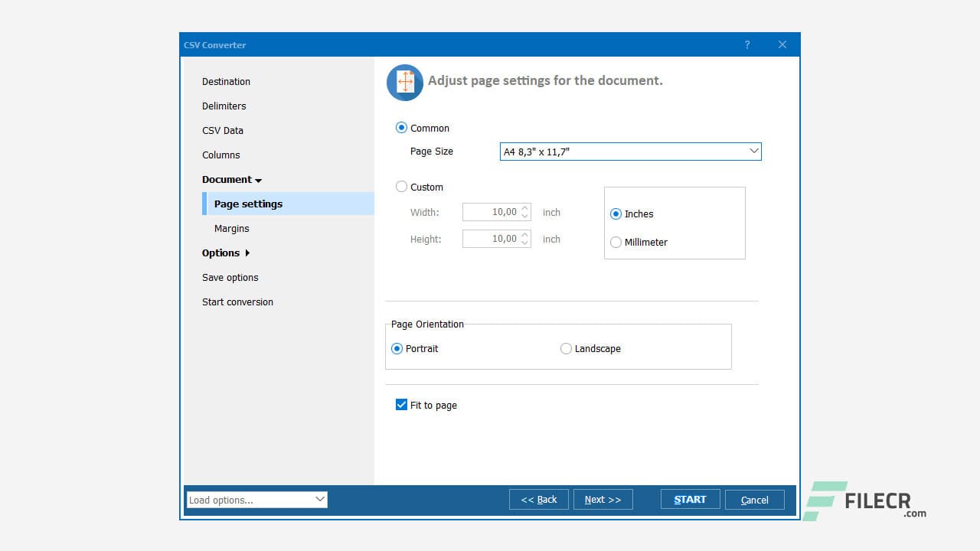Open the Save options section
Viewport: 980px width, 551px height.
230,277
